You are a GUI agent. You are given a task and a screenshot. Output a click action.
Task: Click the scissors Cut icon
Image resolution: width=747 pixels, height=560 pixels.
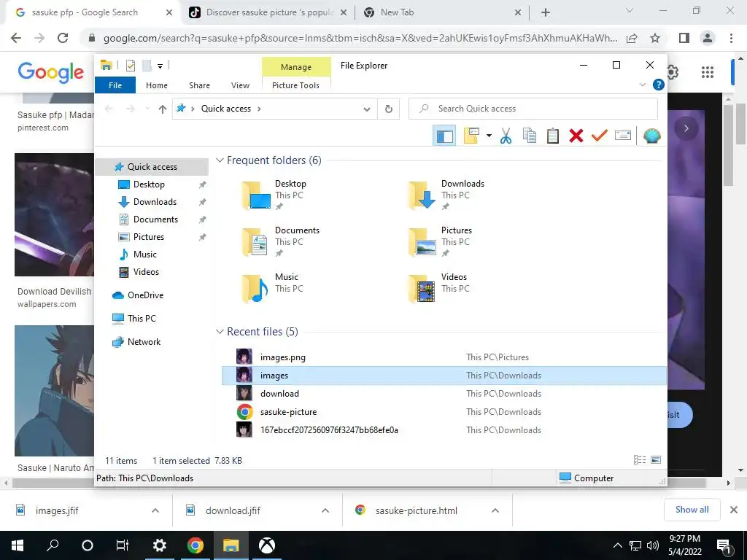506,136
